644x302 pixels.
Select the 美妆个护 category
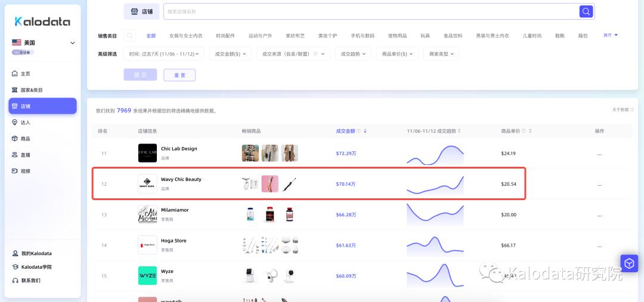pos(328,36)
